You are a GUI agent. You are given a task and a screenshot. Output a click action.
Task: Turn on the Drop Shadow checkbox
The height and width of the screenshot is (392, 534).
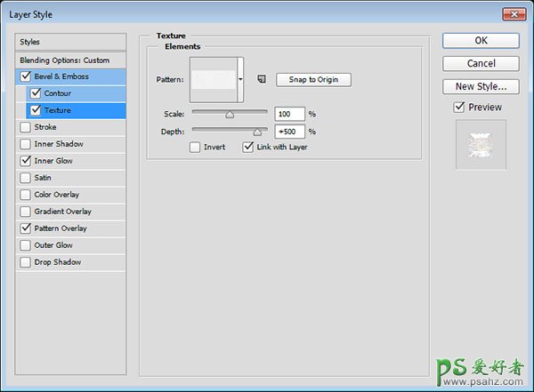click(24, 262)
